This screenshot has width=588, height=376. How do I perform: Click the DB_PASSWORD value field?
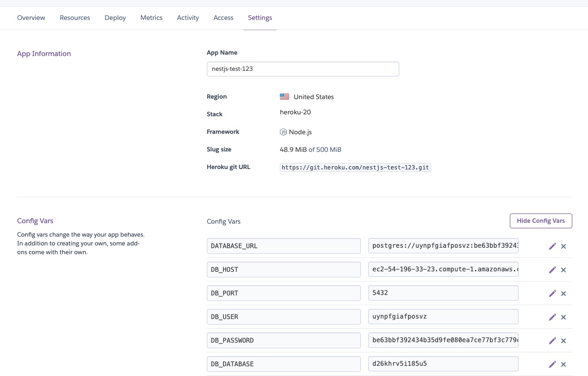coord(443,340)
